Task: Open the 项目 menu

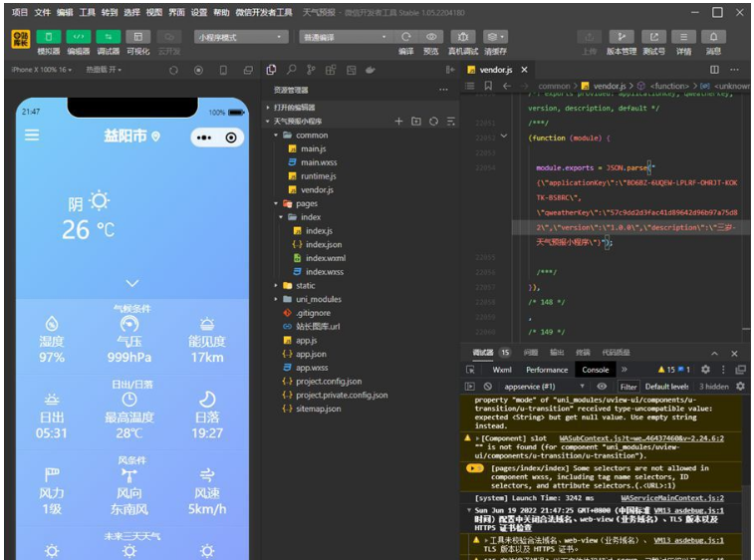Action: (20, 12)
